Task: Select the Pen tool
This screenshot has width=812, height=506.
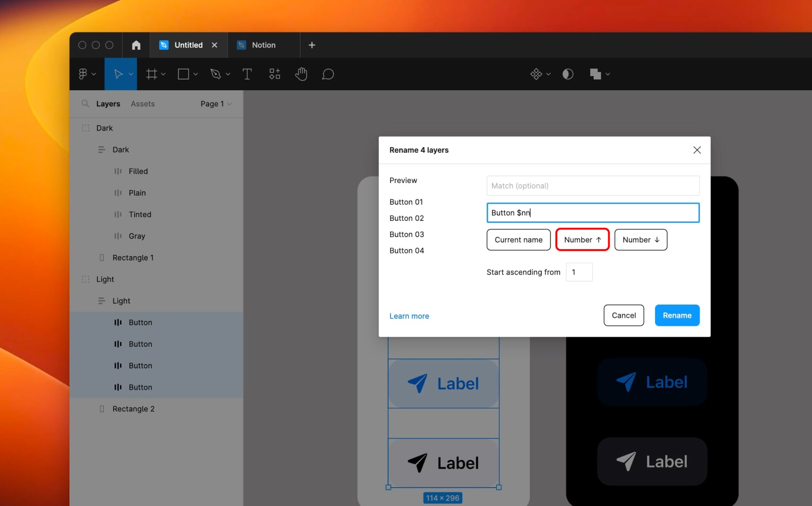Action: point(216,74)
